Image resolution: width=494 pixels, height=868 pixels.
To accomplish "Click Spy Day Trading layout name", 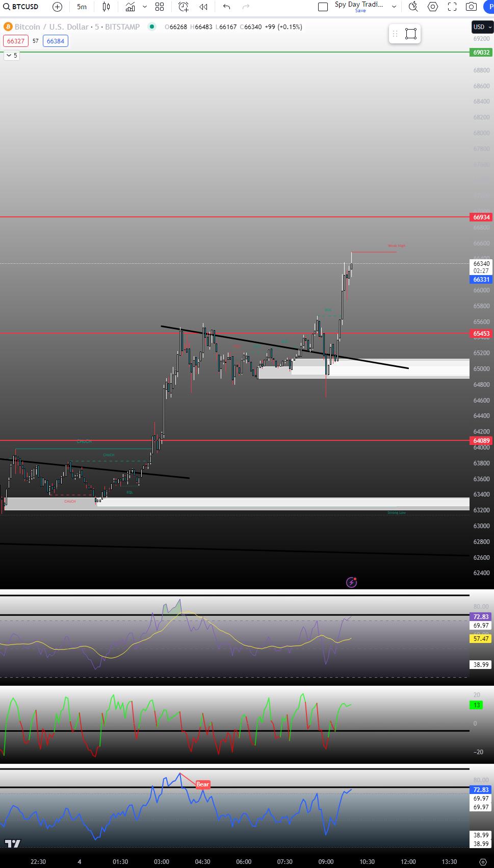I will click(358, 5).
